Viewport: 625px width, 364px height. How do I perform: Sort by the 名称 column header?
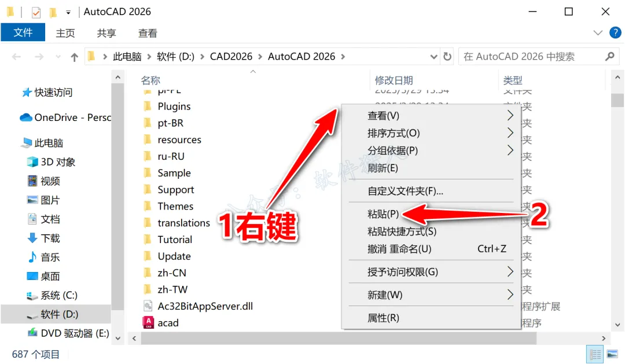(150, 80)
